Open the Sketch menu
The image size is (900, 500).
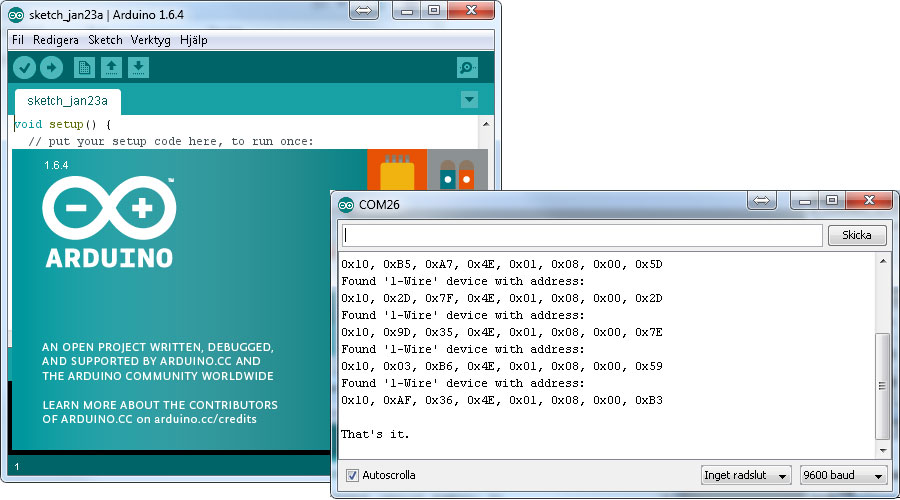tap(105, 40)
